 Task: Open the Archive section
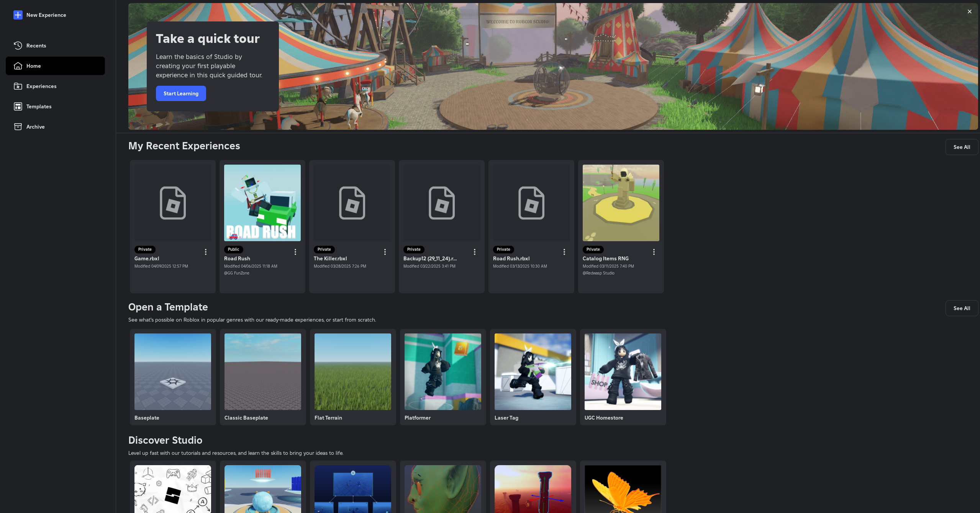pyautogui.click(x=35, y=126)
